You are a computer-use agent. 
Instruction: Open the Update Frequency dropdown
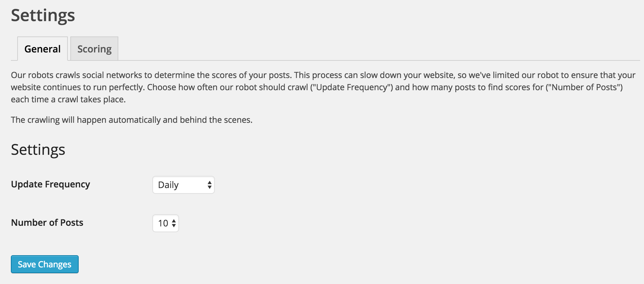pyautogui.click(x=184, y=185)
